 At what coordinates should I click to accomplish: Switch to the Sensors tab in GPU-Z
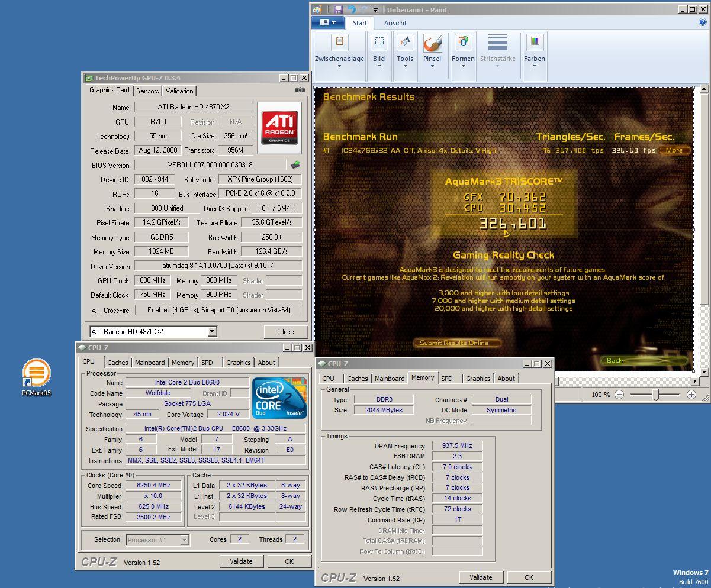pos(147,91)
